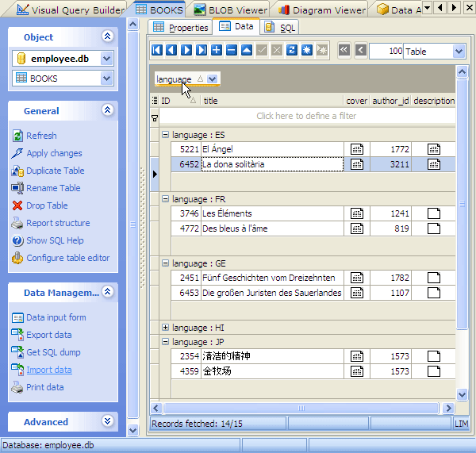
Task: Click Drop Table link
Action: click(x=47, y=205)
